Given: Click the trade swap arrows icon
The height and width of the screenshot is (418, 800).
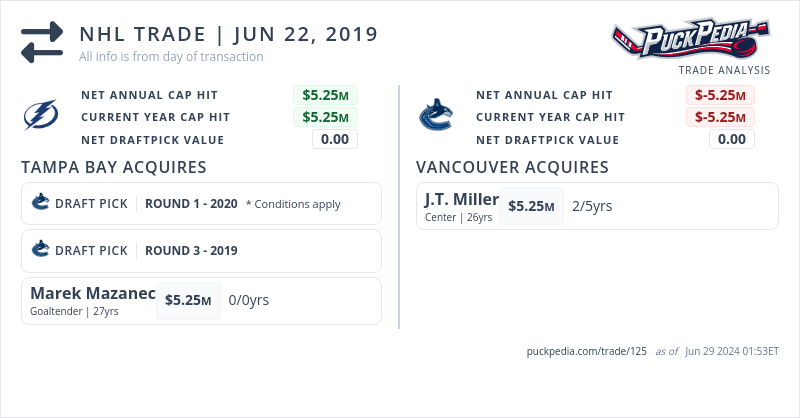Looking at the screenshot, I should [42, 43].
